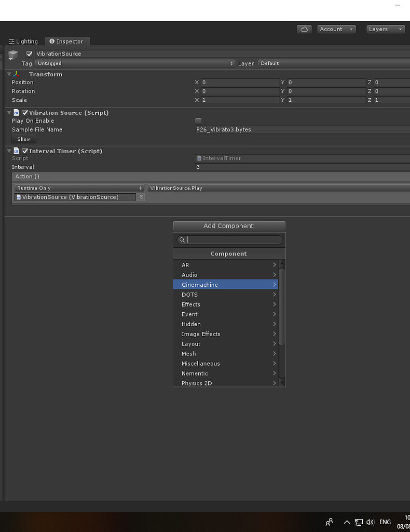
Task: Open the Miscellaneous component category
Action: [x=226, y=363]
